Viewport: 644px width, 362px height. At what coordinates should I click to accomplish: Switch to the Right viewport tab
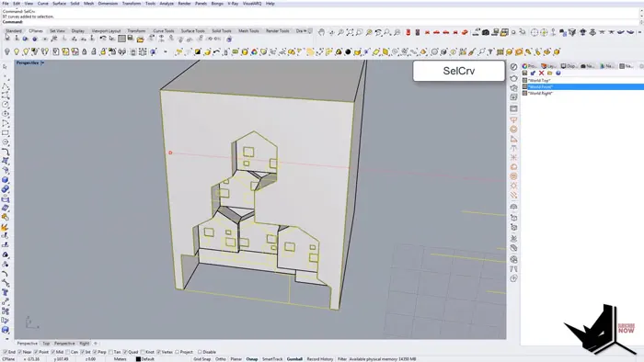[x=85, y=343]
